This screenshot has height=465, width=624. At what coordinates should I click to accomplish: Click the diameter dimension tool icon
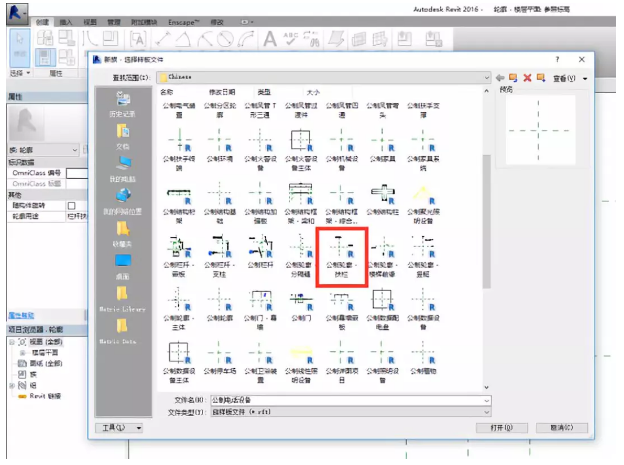coord(225,39)
